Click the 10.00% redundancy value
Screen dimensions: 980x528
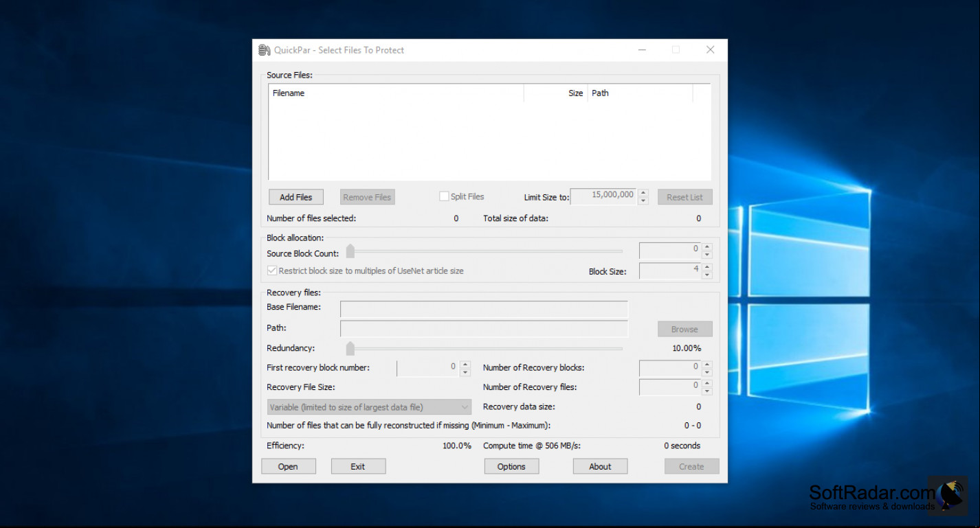(x=687, y=348)
